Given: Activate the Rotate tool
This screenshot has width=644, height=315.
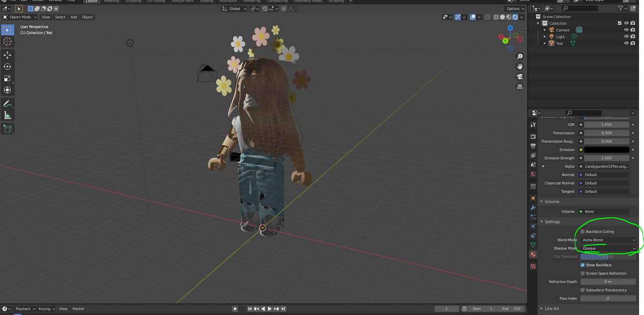Looking at the screenshot, I should (x=7, y=67).
